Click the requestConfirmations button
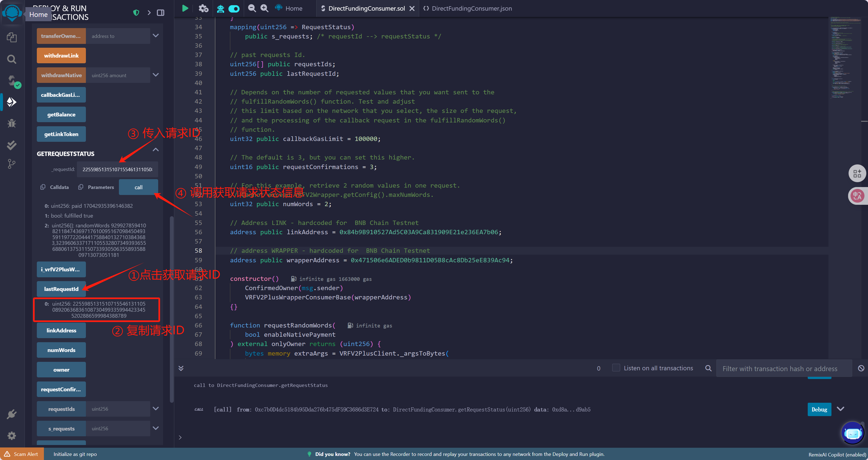 (x=61, y=389)
